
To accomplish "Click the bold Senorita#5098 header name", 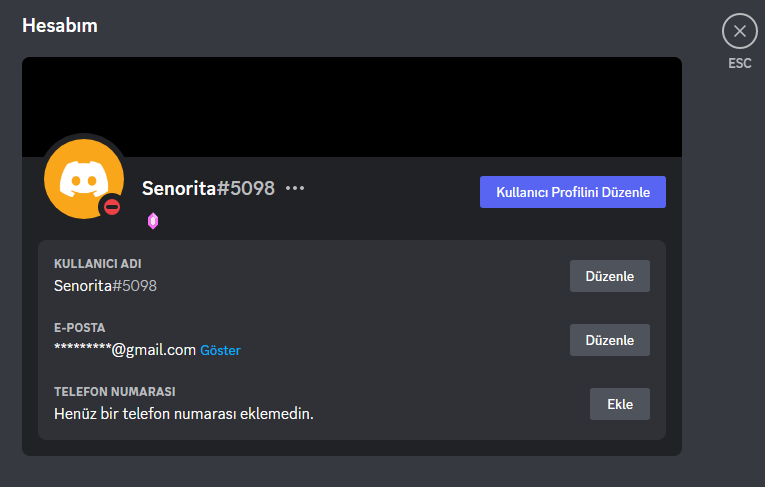I will point(208,188).
